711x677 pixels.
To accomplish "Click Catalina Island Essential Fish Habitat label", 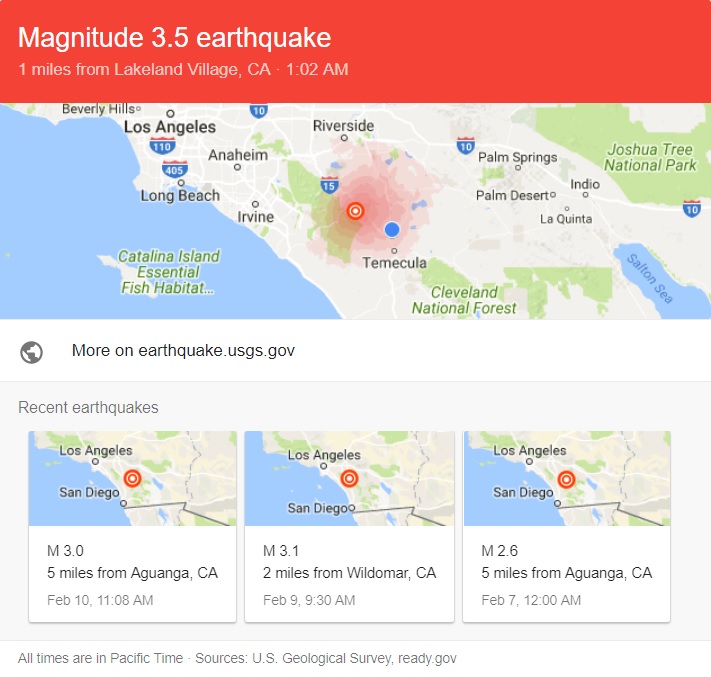I will click(168, 272).
